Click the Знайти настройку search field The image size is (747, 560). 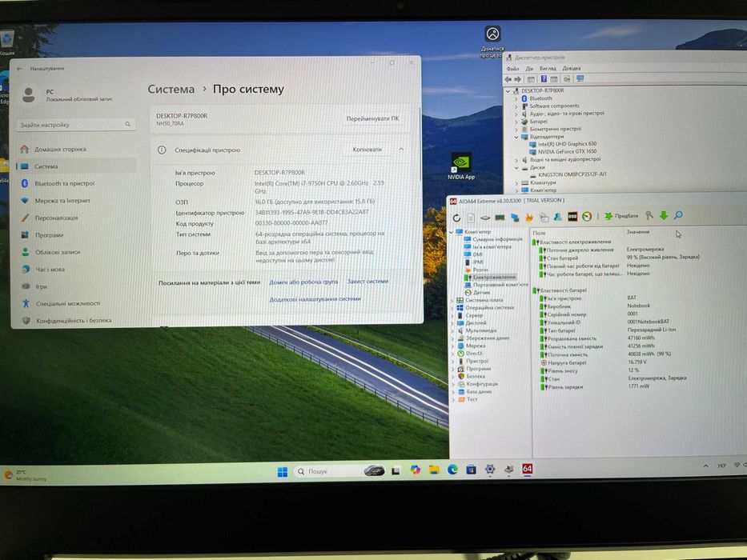(x=76, y=125)
